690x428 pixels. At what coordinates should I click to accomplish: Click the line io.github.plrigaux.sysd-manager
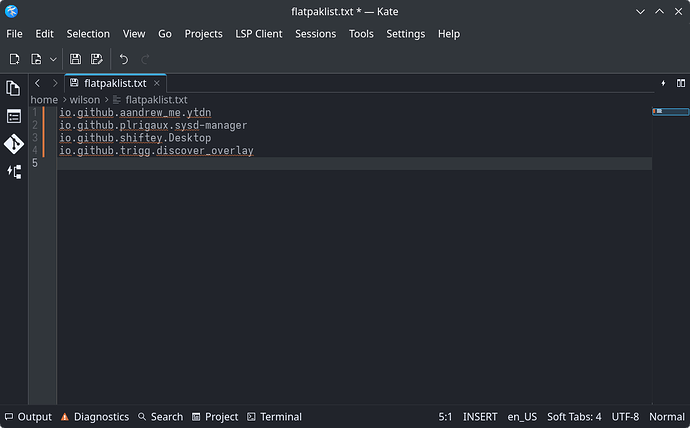click(153, 126)
